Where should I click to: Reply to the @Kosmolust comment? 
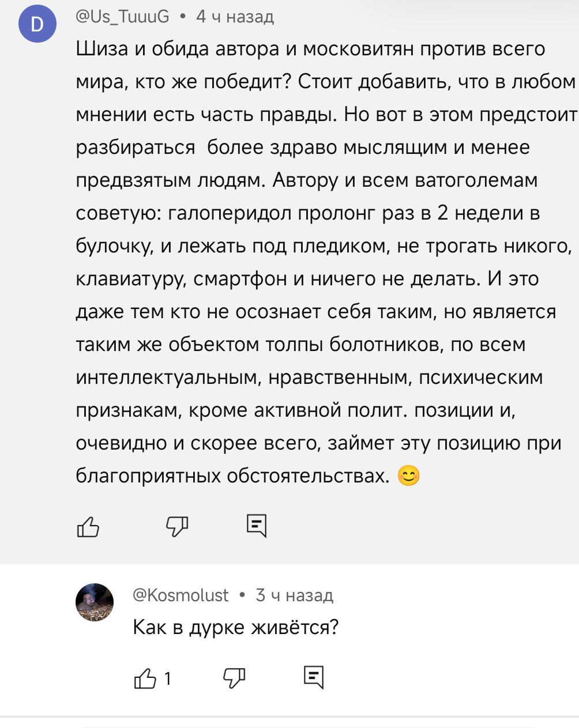click(x=314, y=677)
